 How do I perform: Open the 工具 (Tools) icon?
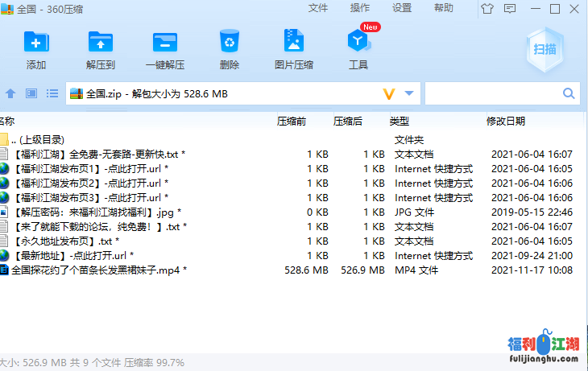(x=358, y=42)
